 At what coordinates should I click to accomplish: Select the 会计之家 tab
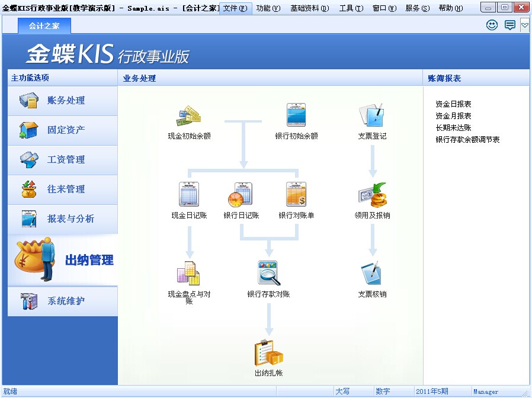(44, 26)
